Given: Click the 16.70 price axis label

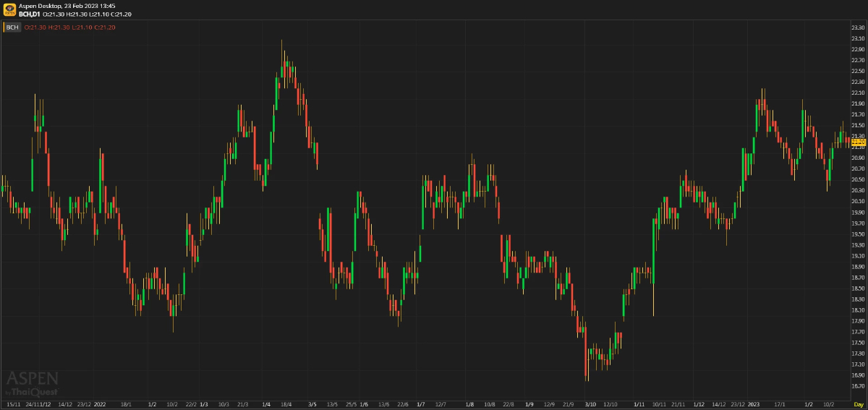Looking at the screenshot, I should click(x=859, y=386).
